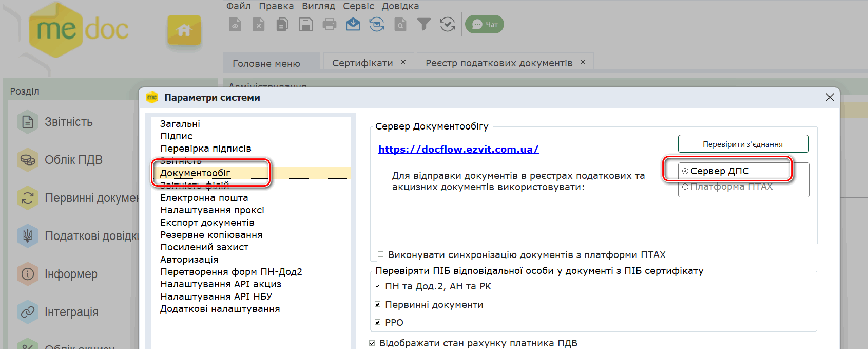Click the document search toolbar icon
Image resolution: width=868 pixels, height=349 pixels.
coord(400,24)
